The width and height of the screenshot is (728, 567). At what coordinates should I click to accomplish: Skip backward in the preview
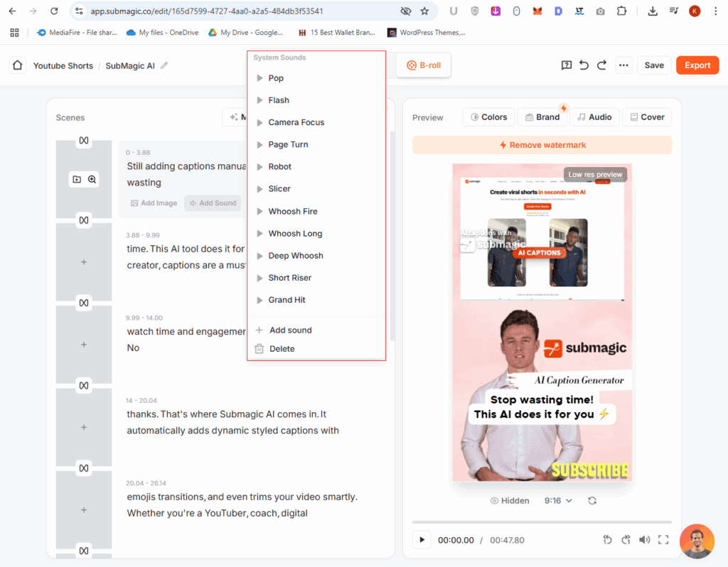coord(607,539)
